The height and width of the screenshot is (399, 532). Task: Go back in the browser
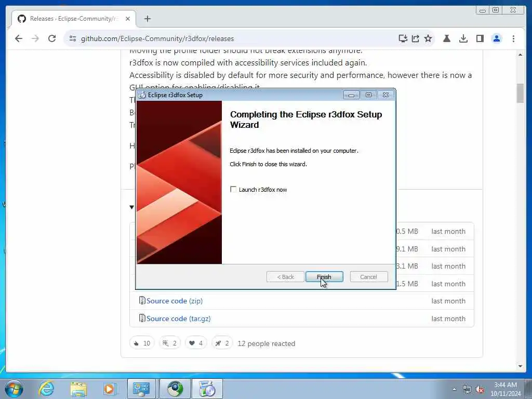coord(19,38)
